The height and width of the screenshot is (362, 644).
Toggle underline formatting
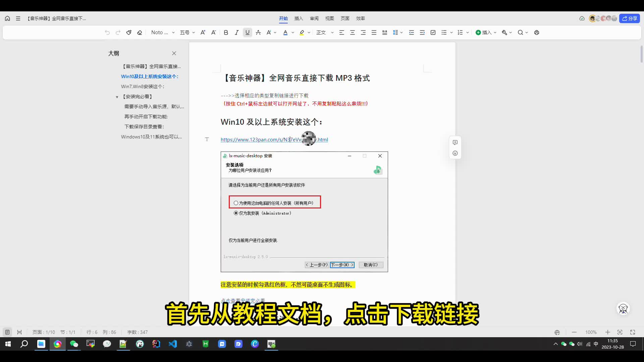pyautogui.click(x=248, y=33)
